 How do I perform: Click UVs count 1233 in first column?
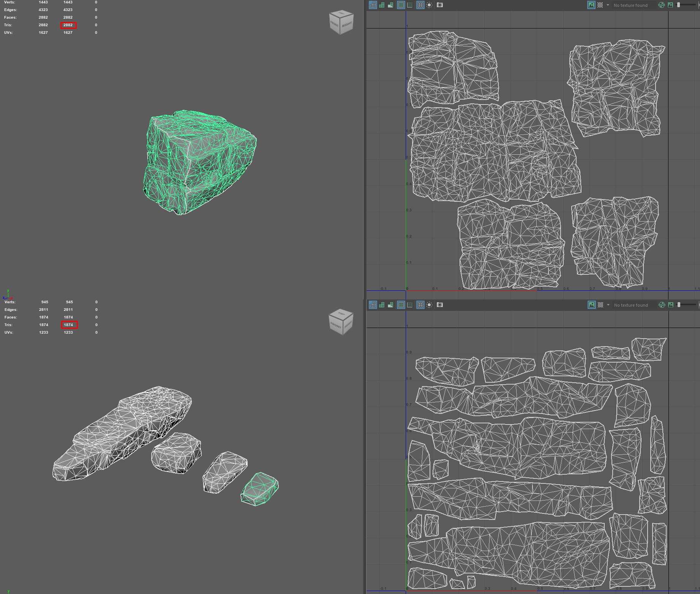coord(44,333)
